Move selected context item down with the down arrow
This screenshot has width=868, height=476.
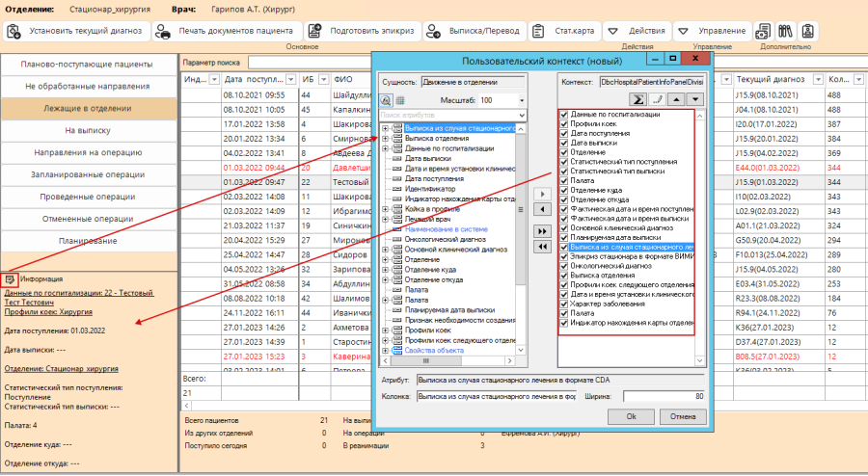point(694,99)
